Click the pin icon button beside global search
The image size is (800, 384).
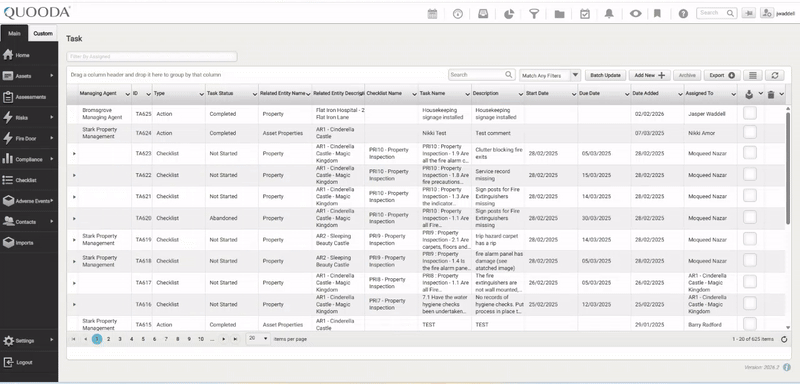[748, 13]
